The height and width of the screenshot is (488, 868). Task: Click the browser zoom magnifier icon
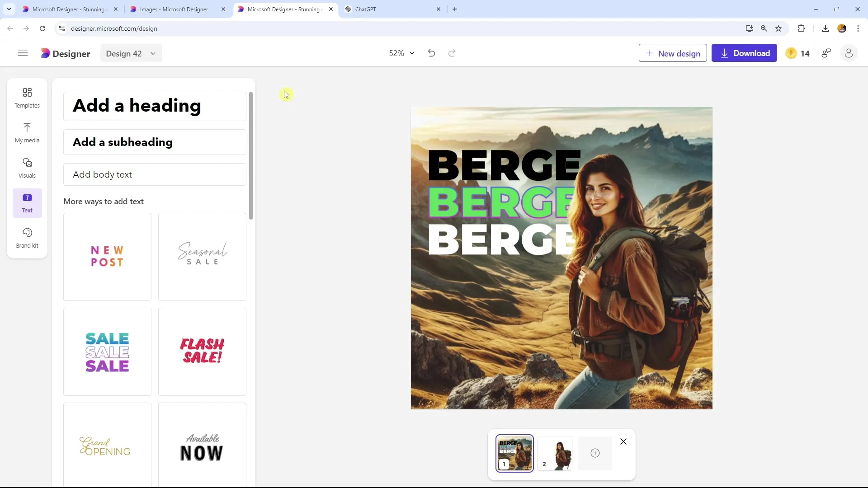pos(764,28)
